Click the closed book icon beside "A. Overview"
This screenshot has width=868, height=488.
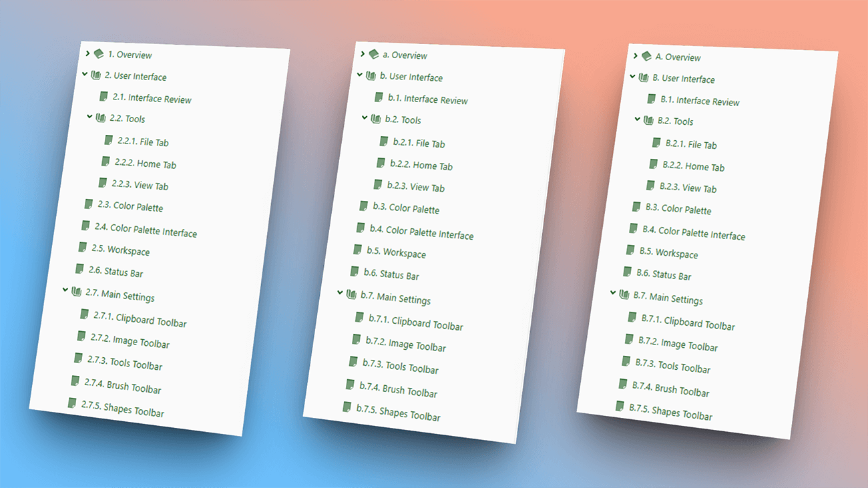(x=646, y=56)
